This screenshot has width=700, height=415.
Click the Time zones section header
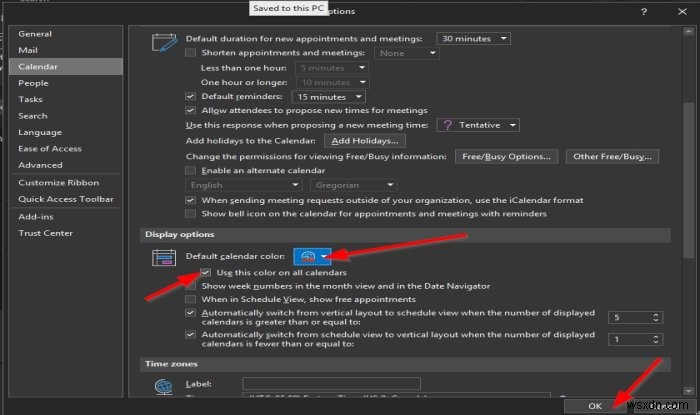coord(405,364)
